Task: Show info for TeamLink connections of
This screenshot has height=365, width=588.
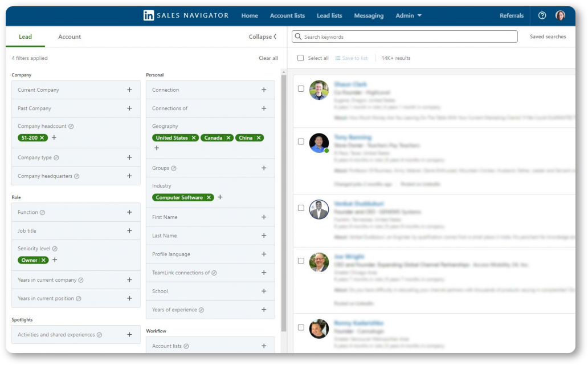Action: coord(214,273)
